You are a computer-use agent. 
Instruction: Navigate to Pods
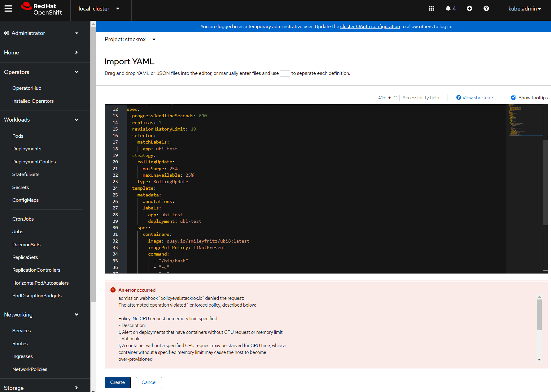18,136
